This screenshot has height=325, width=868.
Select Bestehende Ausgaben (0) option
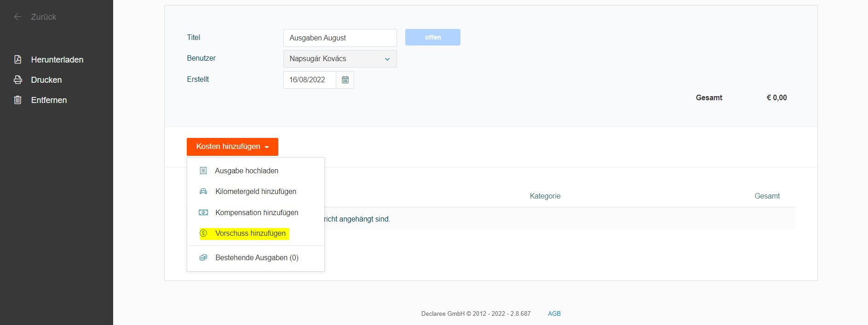[257, 258]
